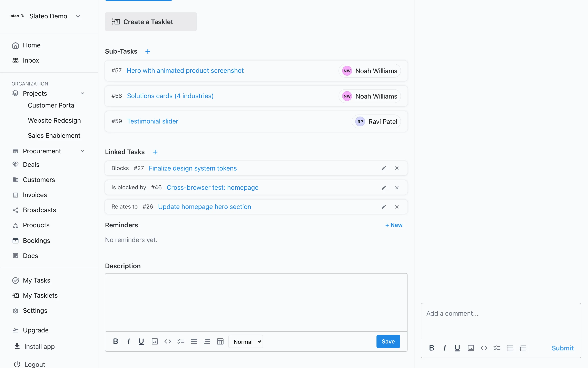588x368 pixels.
Task: Insert an image in the comment editor
Action: (471, 348)
